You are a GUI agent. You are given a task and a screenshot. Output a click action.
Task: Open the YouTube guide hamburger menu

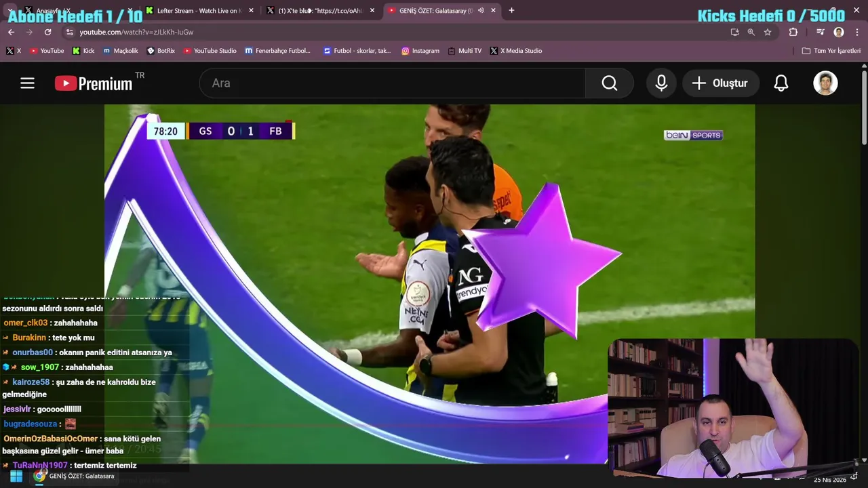click(27, 83)
